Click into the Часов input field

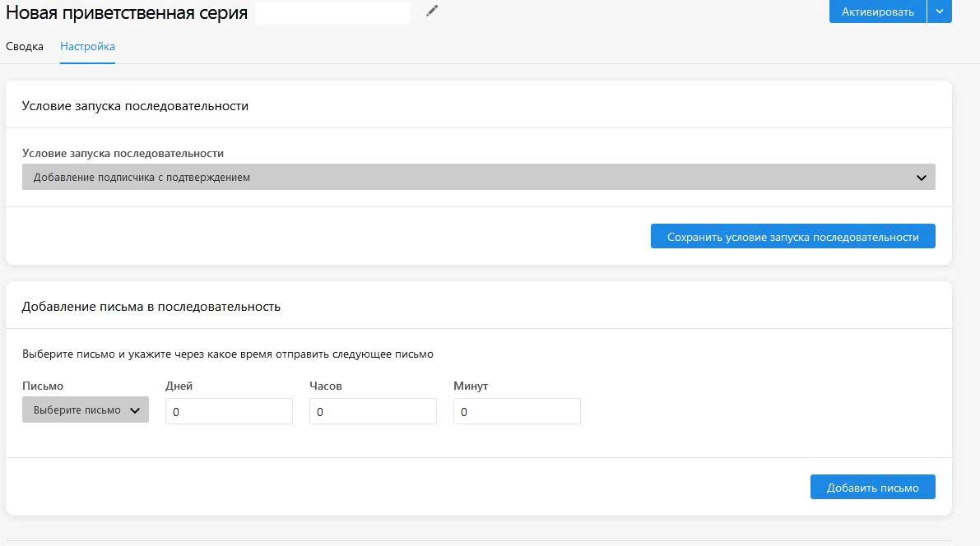[x=373, y=411]
